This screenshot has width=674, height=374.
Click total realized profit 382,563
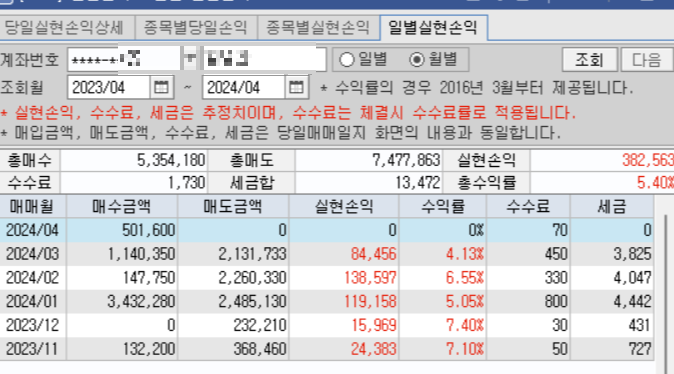648,160
